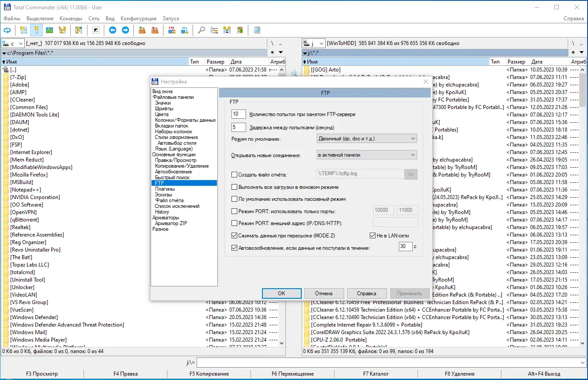Sort left panel by the 'Размер' column header
588x380 pixels.
pyautogui.click(x=215, y=62)
